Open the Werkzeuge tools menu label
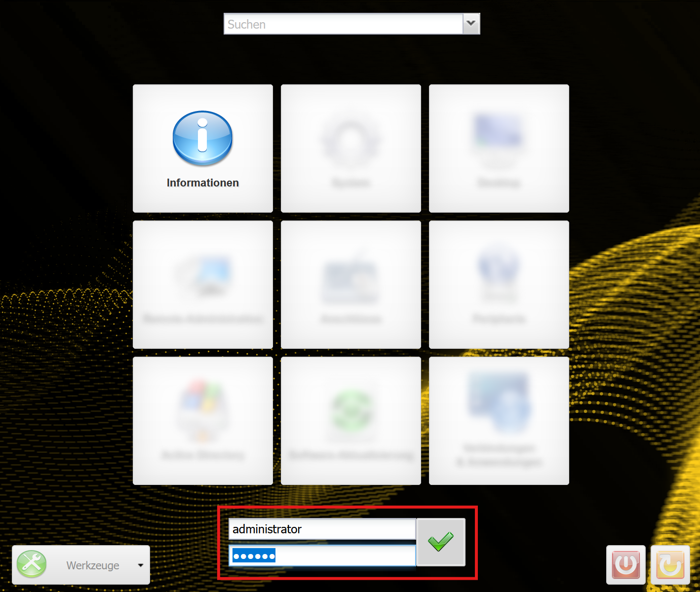Image resolution: width=700 pixels, height=592 pixels. click(93, 565)
